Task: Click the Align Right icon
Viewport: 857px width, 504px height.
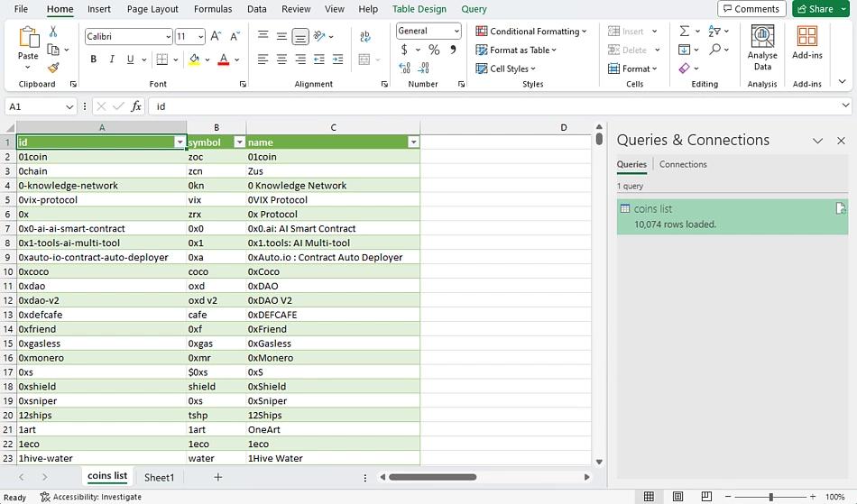Action: 300,59
